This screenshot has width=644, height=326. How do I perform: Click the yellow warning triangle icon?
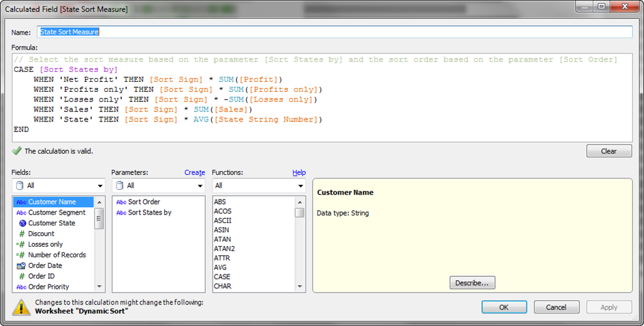(21, 308)
